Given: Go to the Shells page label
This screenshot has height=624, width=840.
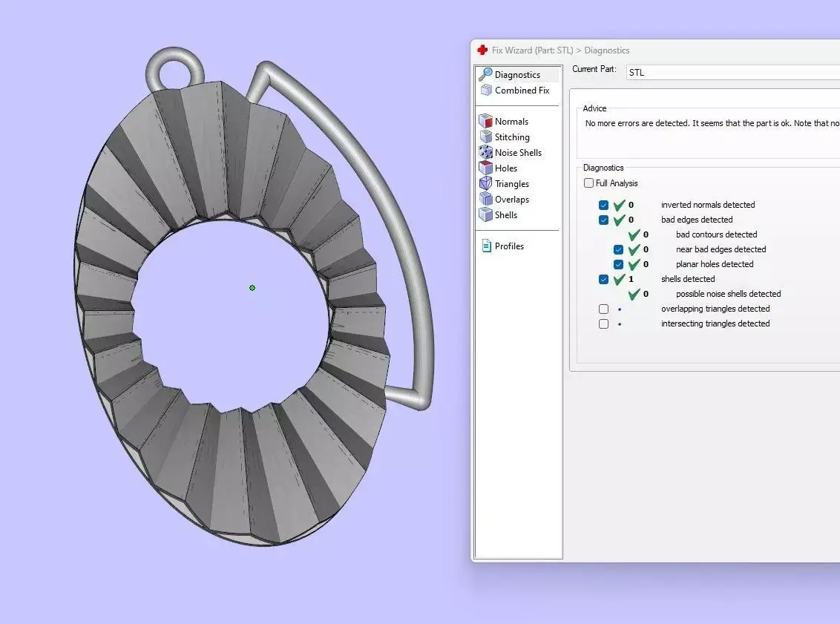Looking at the screenshot, I should point(506,214).
